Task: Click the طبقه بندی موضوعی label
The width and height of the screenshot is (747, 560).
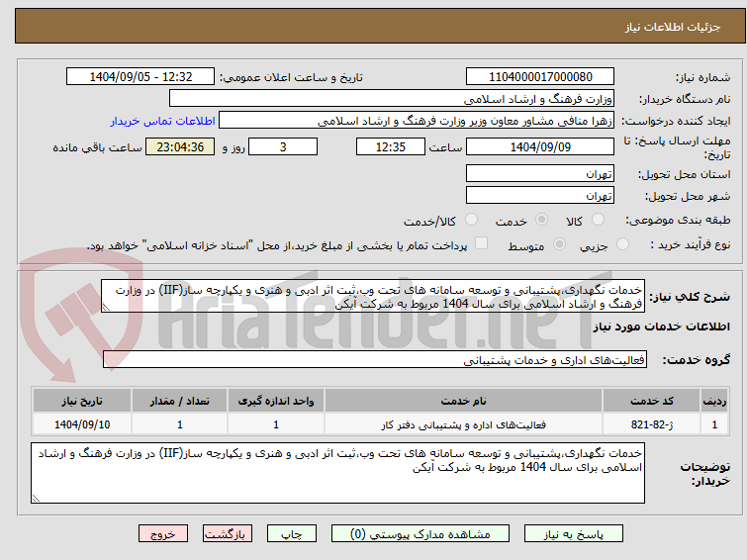Action: pos(678,221)
